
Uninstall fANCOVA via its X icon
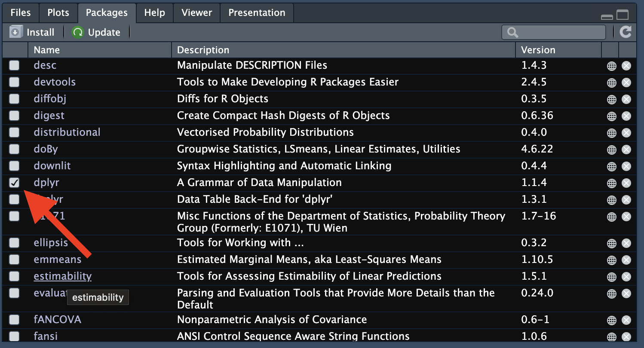coord(626,321)
